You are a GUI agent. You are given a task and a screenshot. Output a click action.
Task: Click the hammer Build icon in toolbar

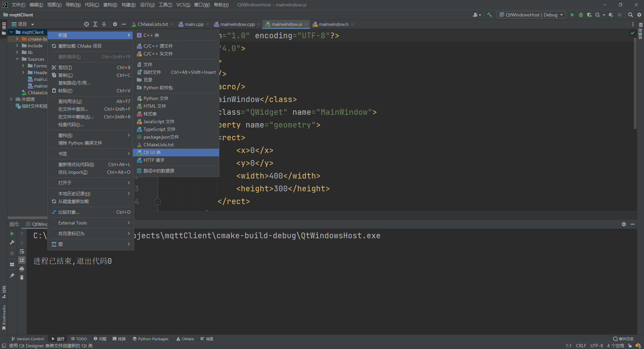tap(489, 15)
